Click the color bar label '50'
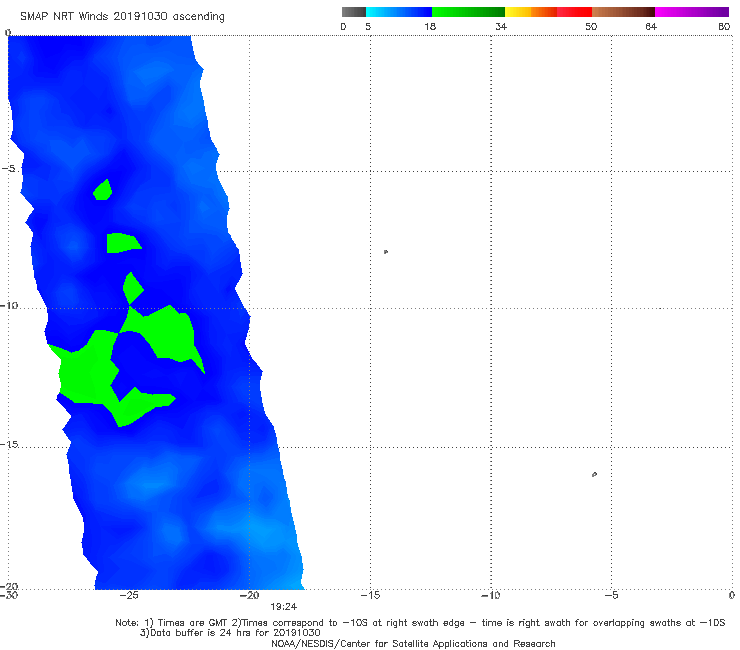Viewport: 740px width, 650px height. 591,26
